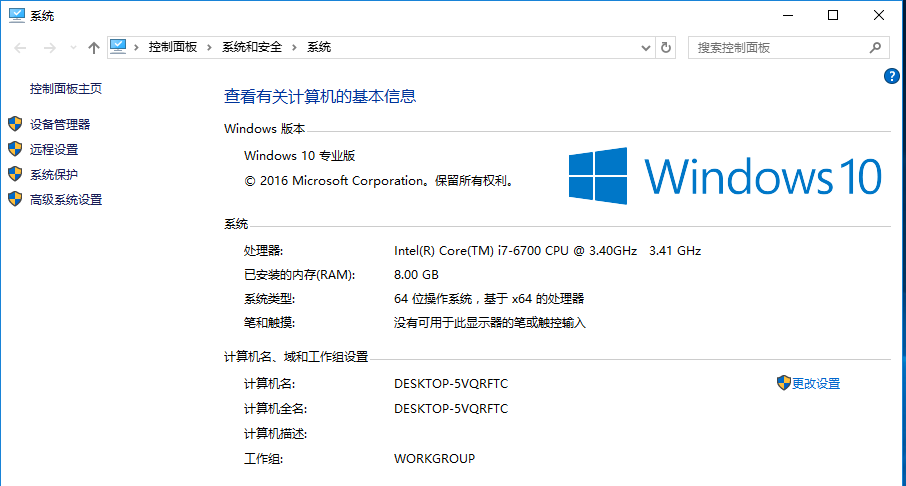906x486 pixels.
Task: Expand chevron before 系统 breadcrumb
Action: 294,47
